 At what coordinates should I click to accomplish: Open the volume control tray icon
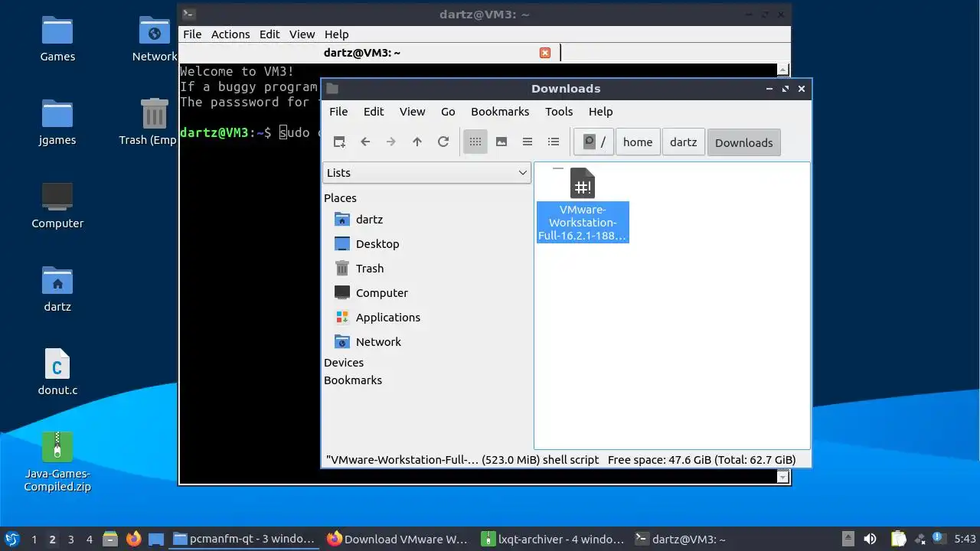tap(870, 539)
